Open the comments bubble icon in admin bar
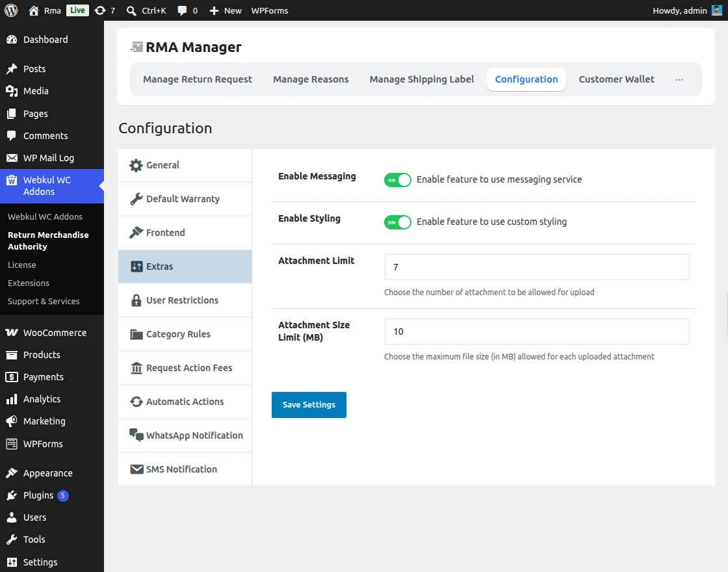728x572 pixels. click(182, 10)
